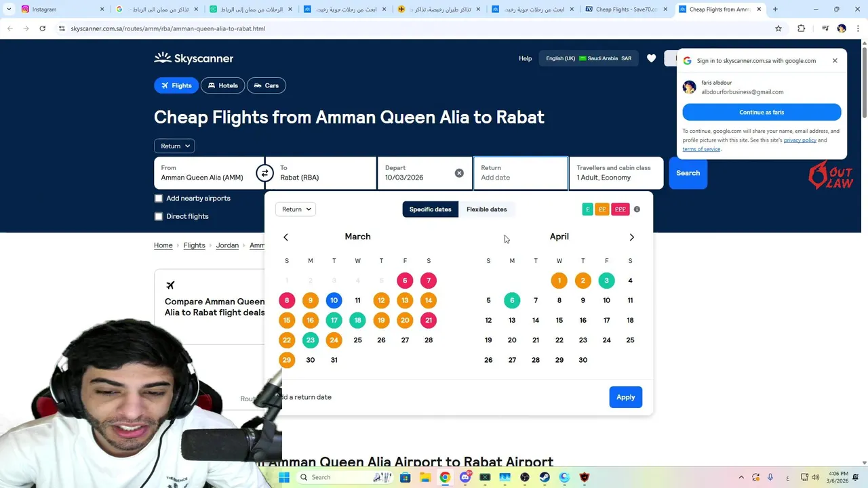The image size is (868, 488).
Task: Click the green cheap price legend swatch
Action: point(587,209)
